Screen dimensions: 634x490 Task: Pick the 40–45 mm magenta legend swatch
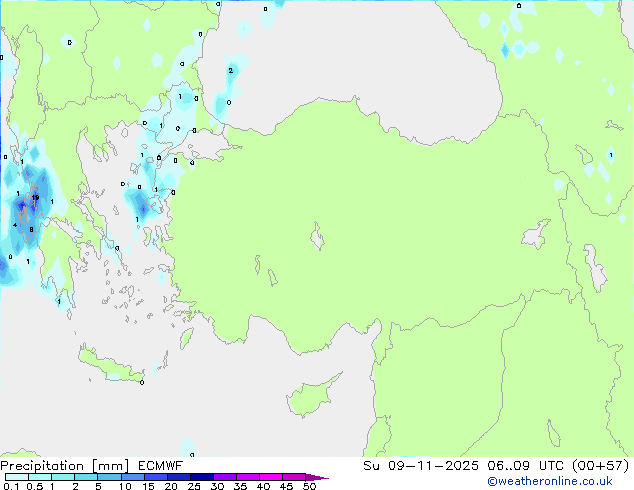(x=271, y=477)
